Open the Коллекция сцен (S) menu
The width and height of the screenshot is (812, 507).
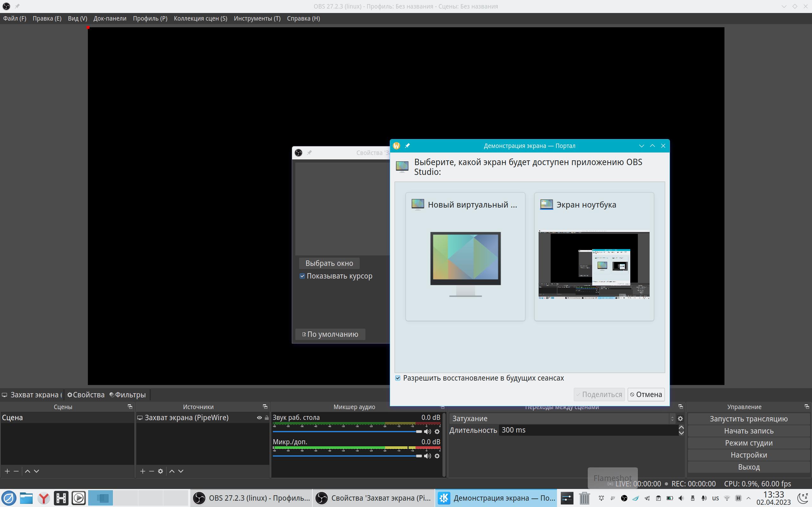[200, 18]
